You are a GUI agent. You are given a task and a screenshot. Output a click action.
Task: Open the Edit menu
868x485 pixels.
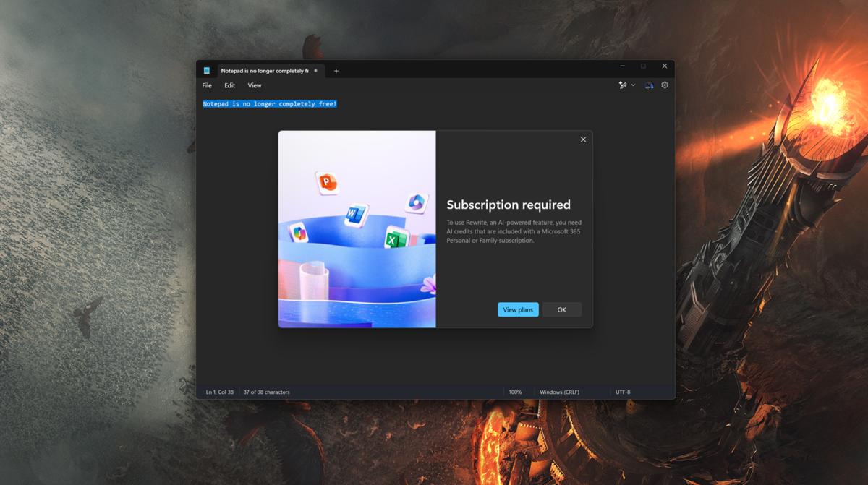(x=229, y=85)
